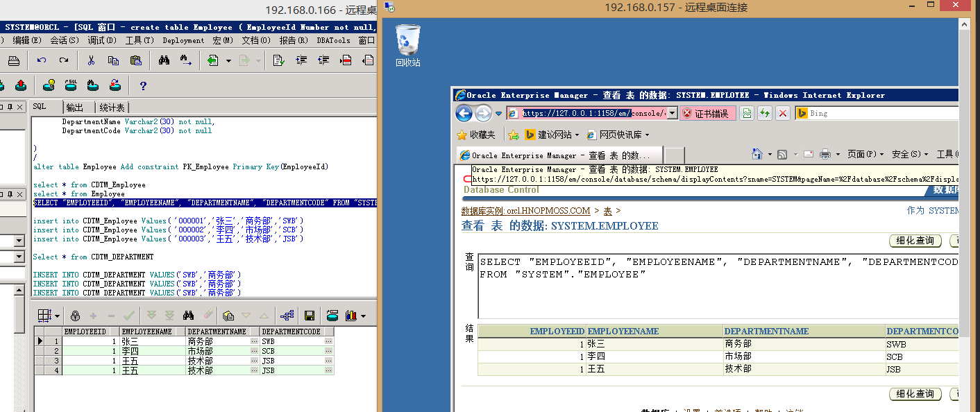Open the 会话(S) menu
Screen dimensions: 980x412
(65, 40)
